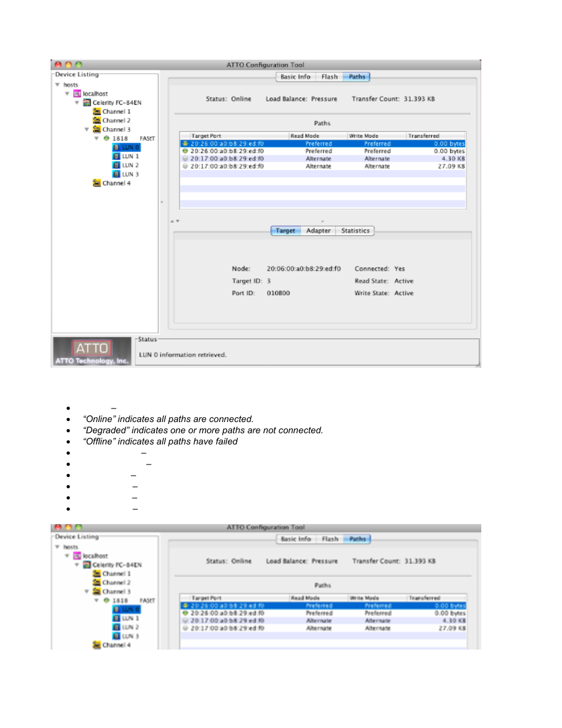Click Channel 1 icon in upper window
Viewport: 562px width, 728px height.
(97, 111)
